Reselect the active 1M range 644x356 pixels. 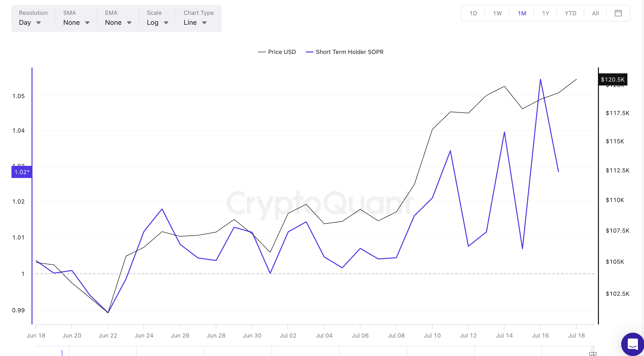tap(522, 13)
